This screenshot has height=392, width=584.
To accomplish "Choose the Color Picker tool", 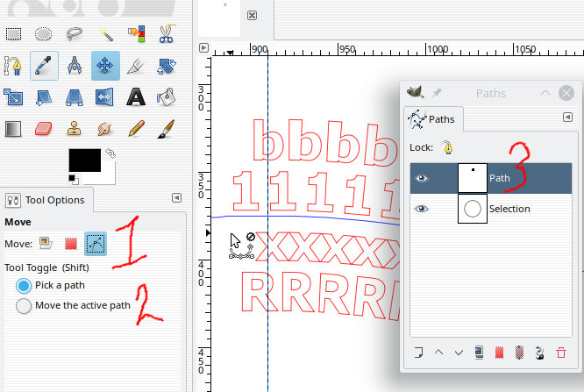I will (44, 66).
